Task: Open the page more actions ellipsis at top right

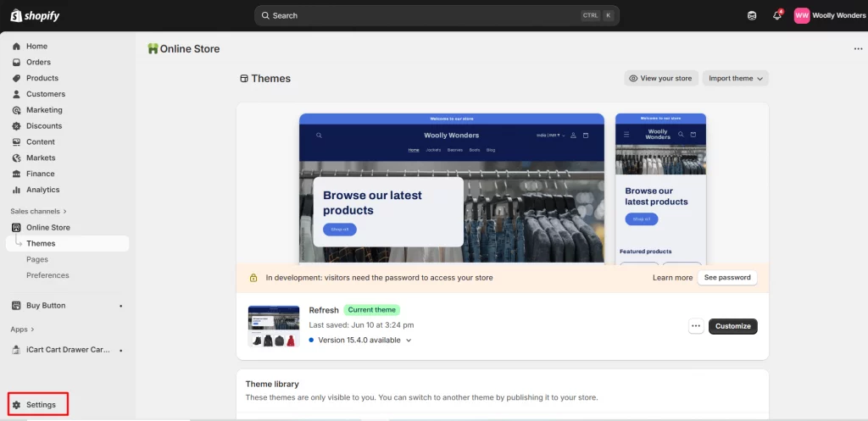Action: click(858, 48)
